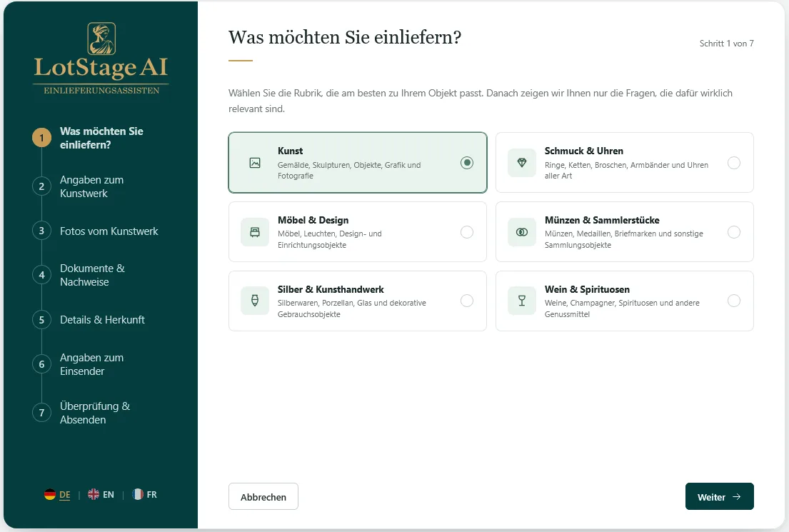
Task: Go to step 'Was möchten Sie einliefern?' in sidebar
Action: point(101,138)
